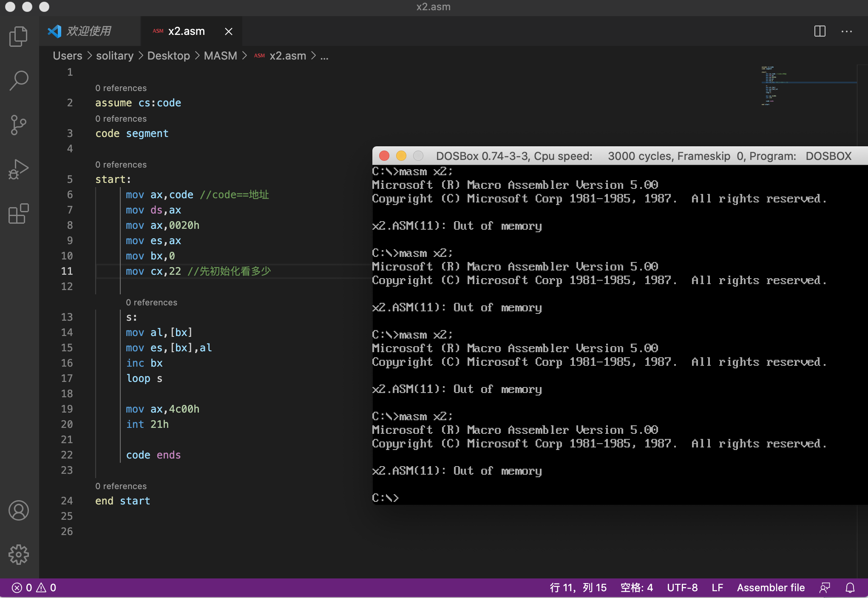Click line number 11 in the gutter
The image size is (868, 598).
pos(67,271)
